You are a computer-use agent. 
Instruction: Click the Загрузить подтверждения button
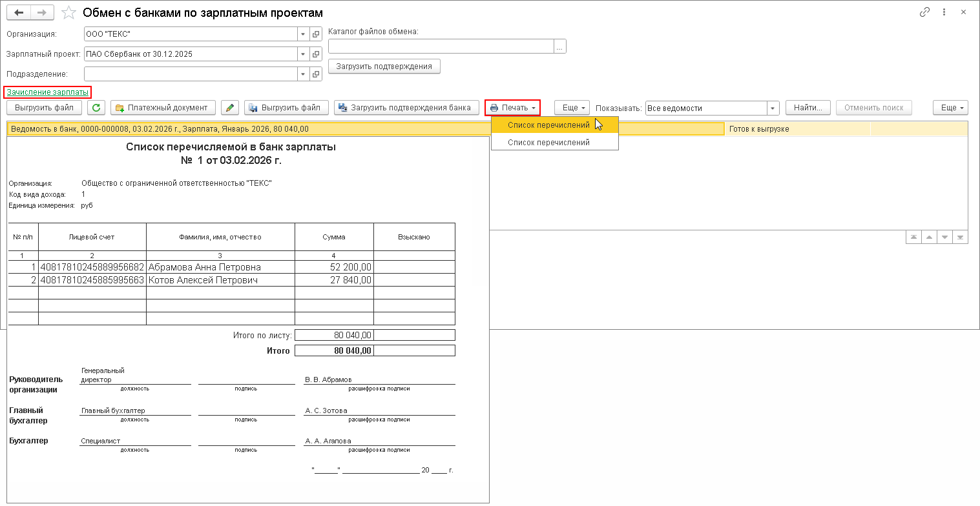384,66
